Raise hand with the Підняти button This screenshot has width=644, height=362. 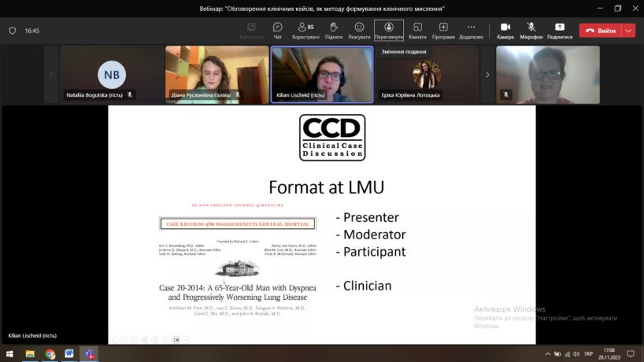pos(333,31)
